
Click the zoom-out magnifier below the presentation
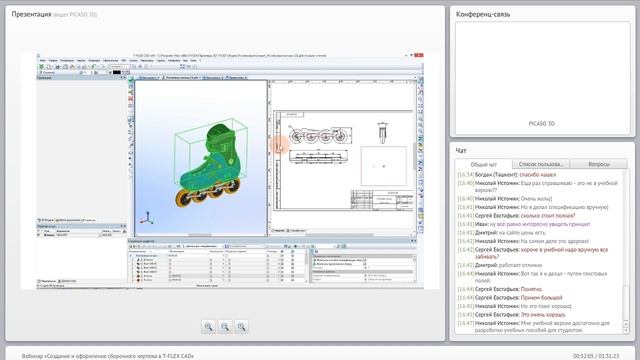(x=225, y=327)
